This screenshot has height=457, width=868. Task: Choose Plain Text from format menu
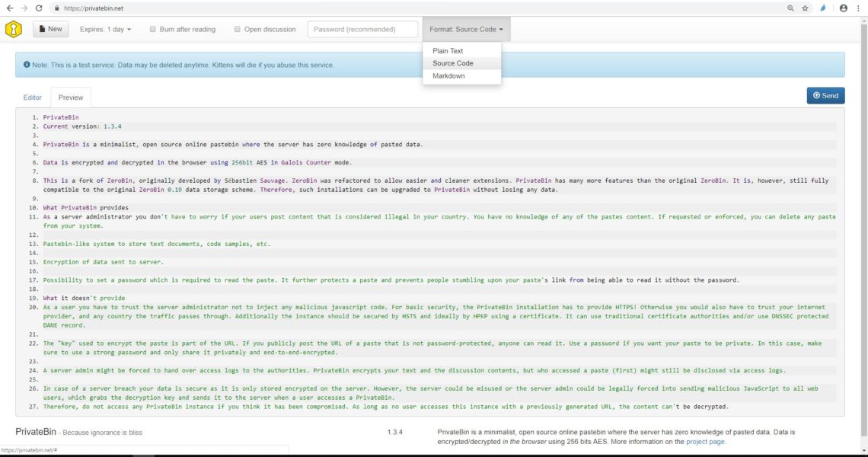pos(448,51)
